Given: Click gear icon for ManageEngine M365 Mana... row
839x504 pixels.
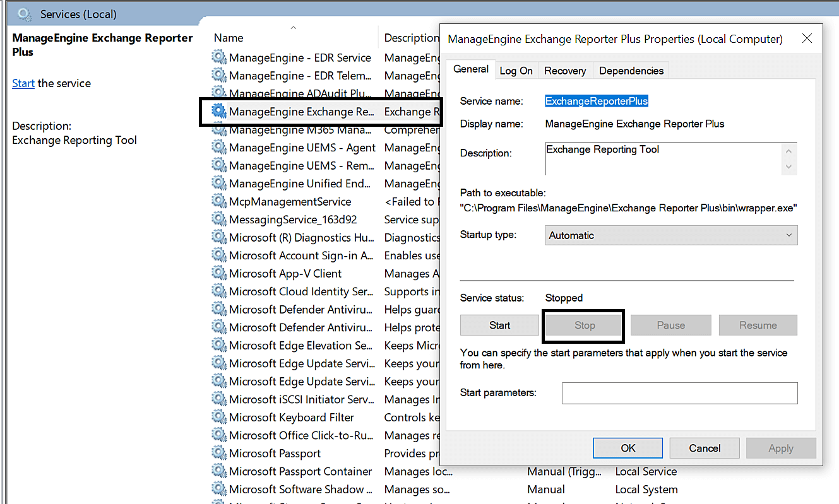Looking at the screenshot, I should coord(219,129).
